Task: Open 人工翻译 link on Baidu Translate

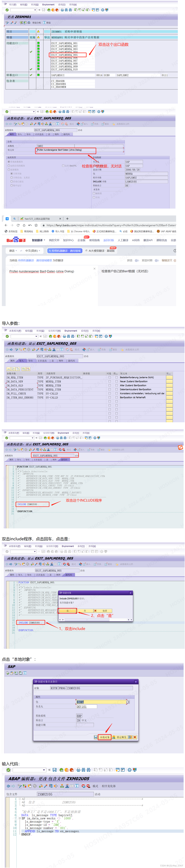Action: (123, 240)
